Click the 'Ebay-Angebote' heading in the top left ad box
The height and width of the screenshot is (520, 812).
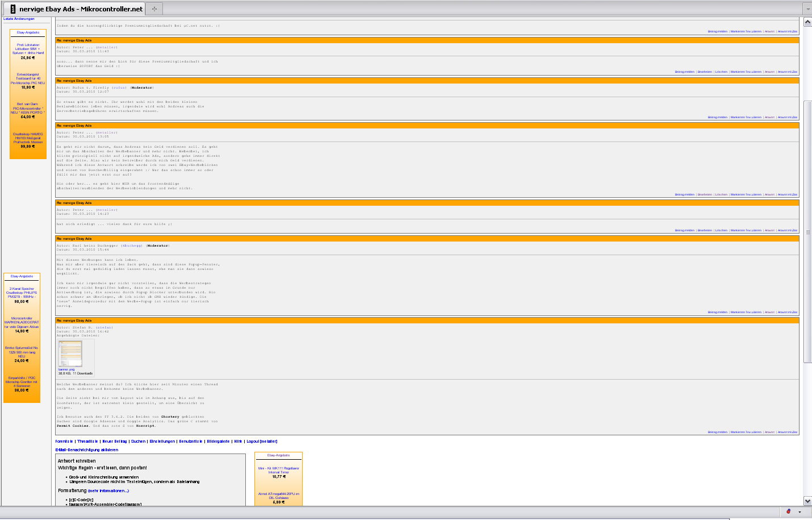pyautogui.click(x=28, y=32)
